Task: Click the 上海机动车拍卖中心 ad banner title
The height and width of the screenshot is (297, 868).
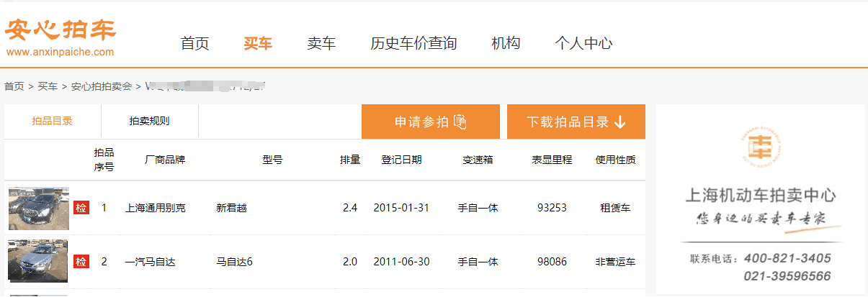Action: point(759,195)
